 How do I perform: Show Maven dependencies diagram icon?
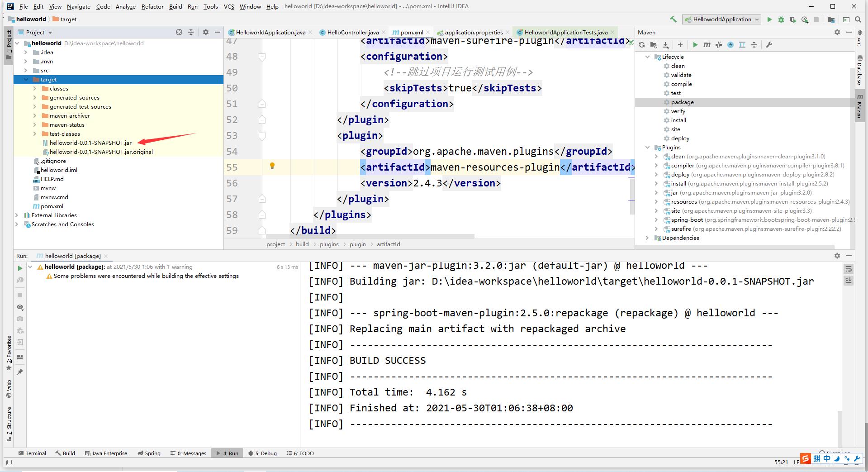tap(742, 45)
